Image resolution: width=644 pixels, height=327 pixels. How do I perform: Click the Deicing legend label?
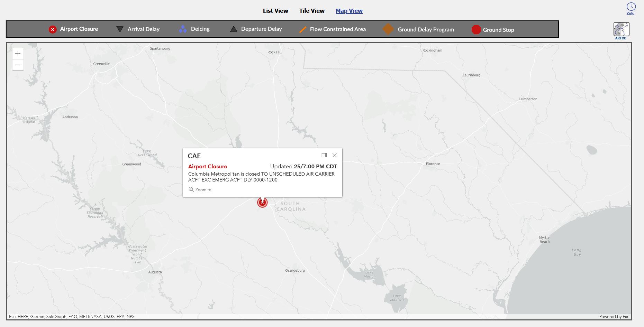pyautogui.click(x=200, y=29)
